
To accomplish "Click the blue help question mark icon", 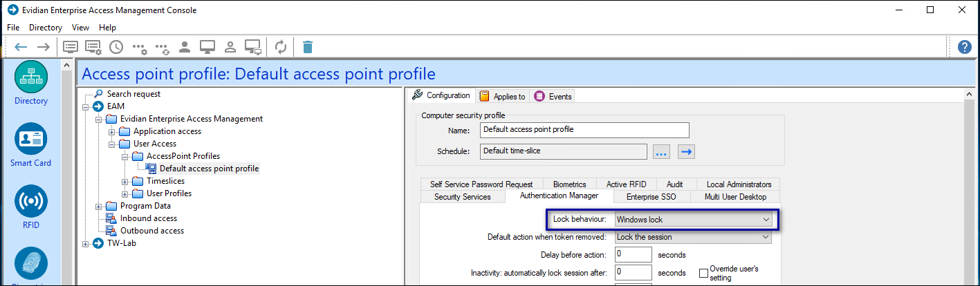I will (965, 47).
